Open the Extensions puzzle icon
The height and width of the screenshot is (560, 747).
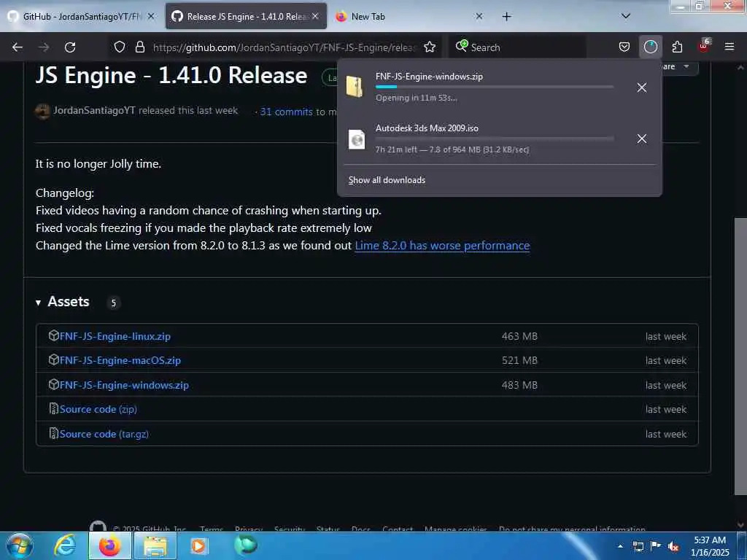(677, 47)
